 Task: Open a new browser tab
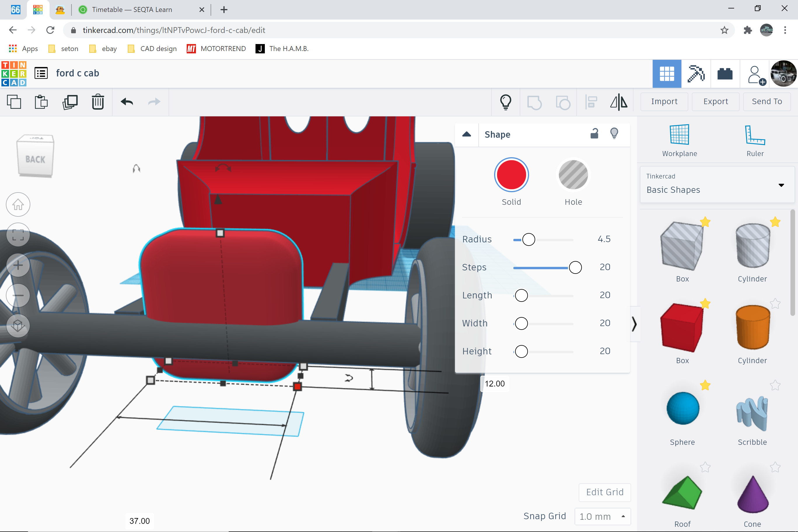pyautogui.click(x=224, y=10)
